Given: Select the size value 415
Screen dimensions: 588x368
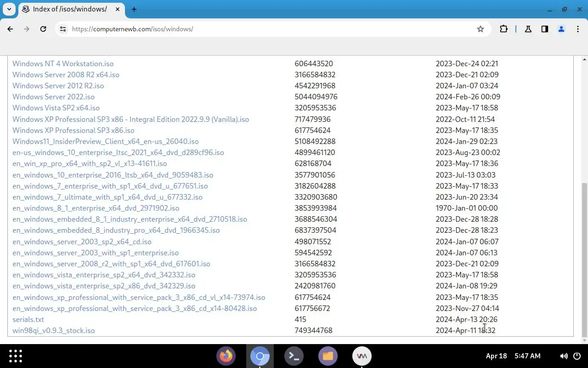Looking at the screenshot, I should click(x=300, y=319).
